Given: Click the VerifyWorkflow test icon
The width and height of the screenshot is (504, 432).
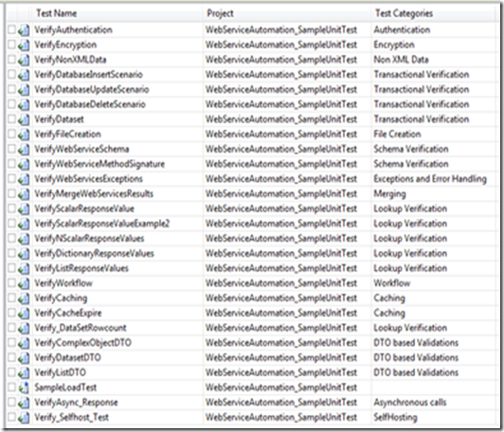Looking at the screenshot, I should tap(24, 283).
